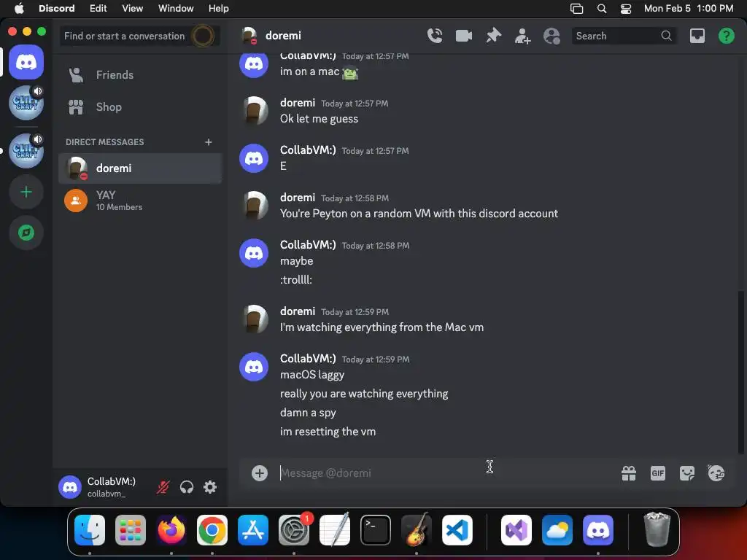
Task: Click doremi name in chat header
Action: (x=283, y=36)
